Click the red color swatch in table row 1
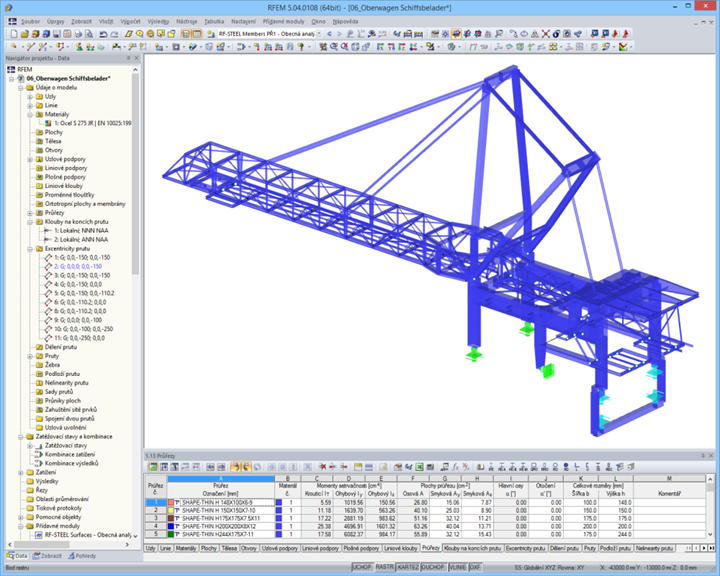Image resolution: width=720 pixels, height=576 pixels. tap(171, 503)
